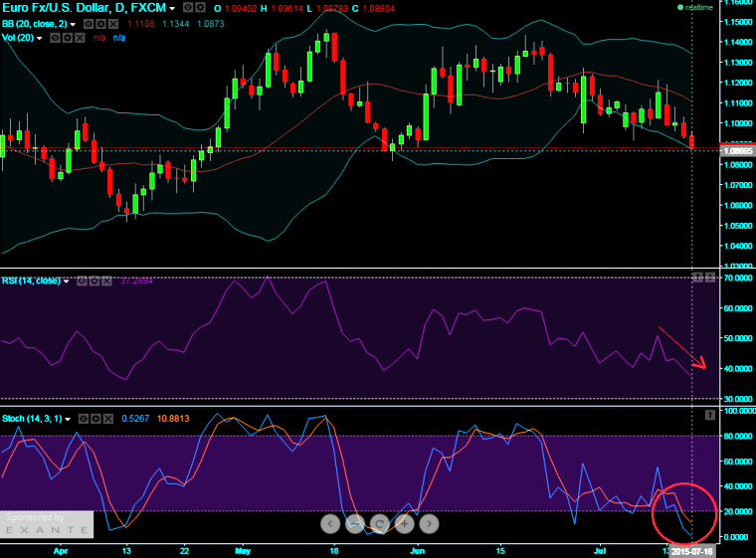Click the reset chart circular arrow button
The image size is (756, 558).
tap(379, 524)
